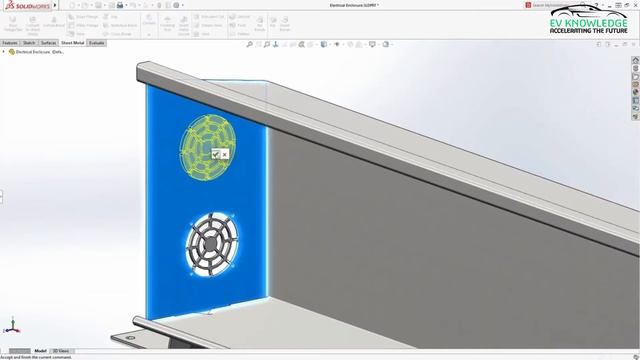Image resolution: width=640 pixels, height=360 pixels.
Task: Click New document icon
Action: pyautogui.click(x=72, y=5)
